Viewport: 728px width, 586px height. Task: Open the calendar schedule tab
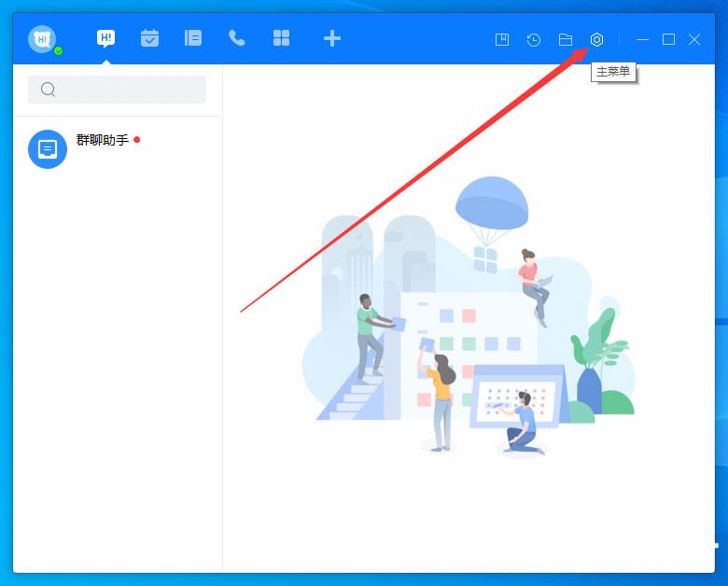[149, 38]
